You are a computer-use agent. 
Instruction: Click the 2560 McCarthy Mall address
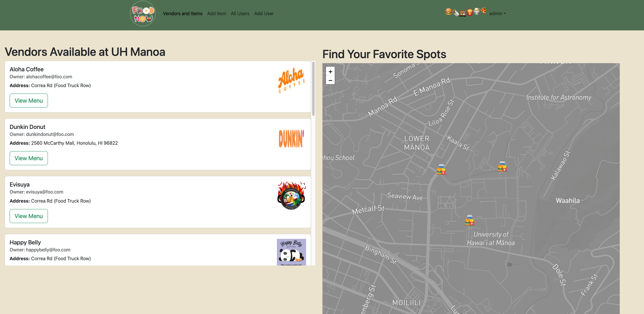click(x=74, y=143)
